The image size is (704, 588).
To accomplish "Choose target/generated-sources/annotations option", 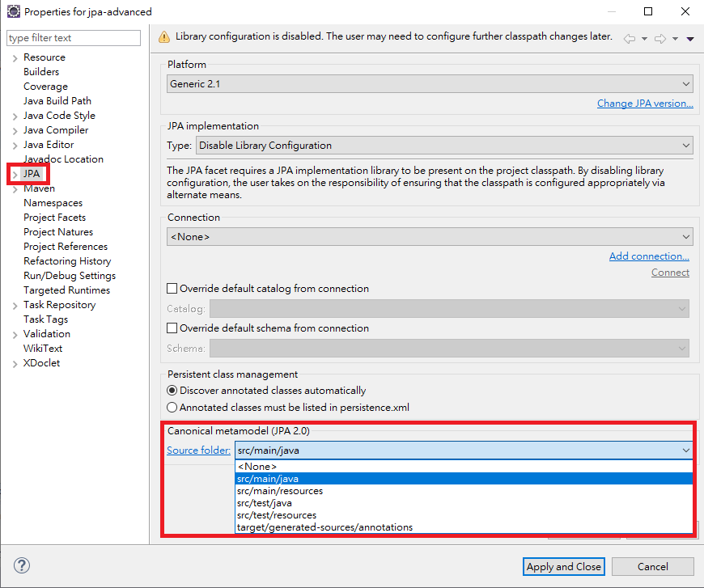I will [x=464, y=527].
